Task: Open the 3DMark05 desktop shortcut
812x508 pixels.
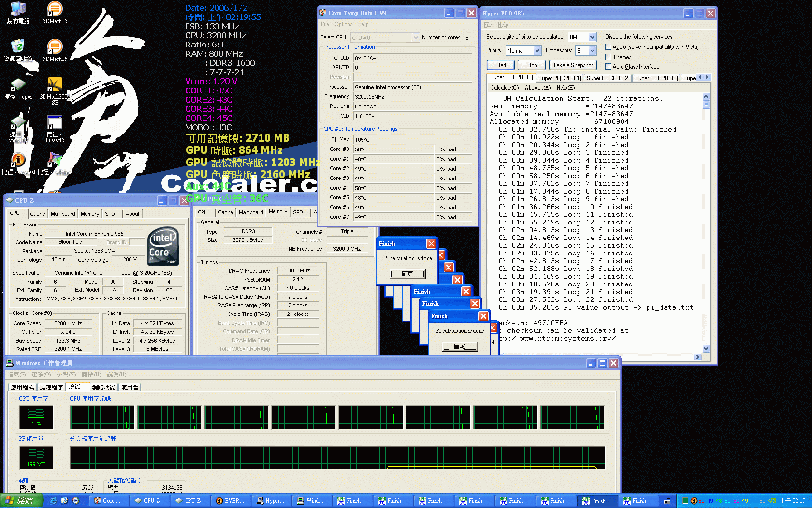Action: (x=55, y=50)
